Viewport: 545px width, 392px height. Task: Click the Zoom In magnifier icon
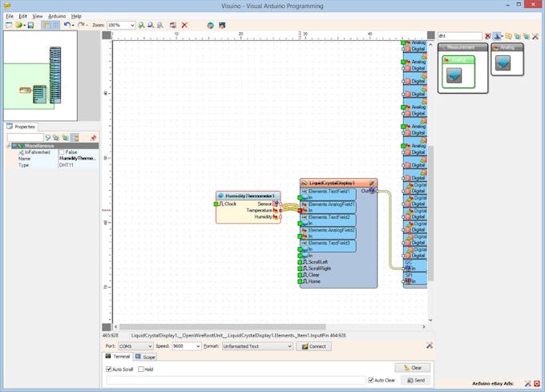[x=142, y=26]
